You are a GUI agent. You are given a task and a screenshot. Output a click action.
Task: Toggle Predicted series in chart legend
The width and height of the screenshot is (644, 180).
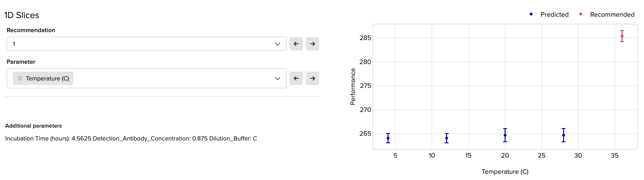pyautogui.click(x=554, y=14)
